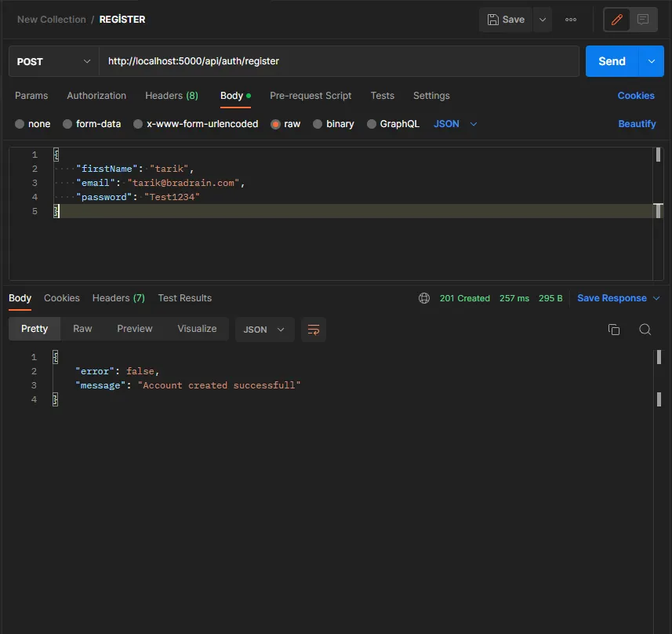Screen dimensions: 672x634
Task: Open the request Headers (8) tab
Action: [172, 96]
